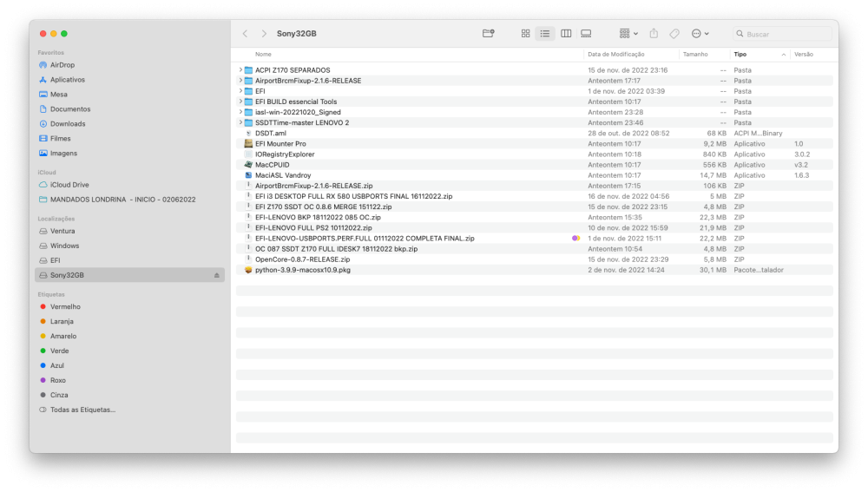Viewport: 868px width, 492px height.
Task: Filter by the Laranja tag
Action: pyautogui.click(x=62, y=321)
